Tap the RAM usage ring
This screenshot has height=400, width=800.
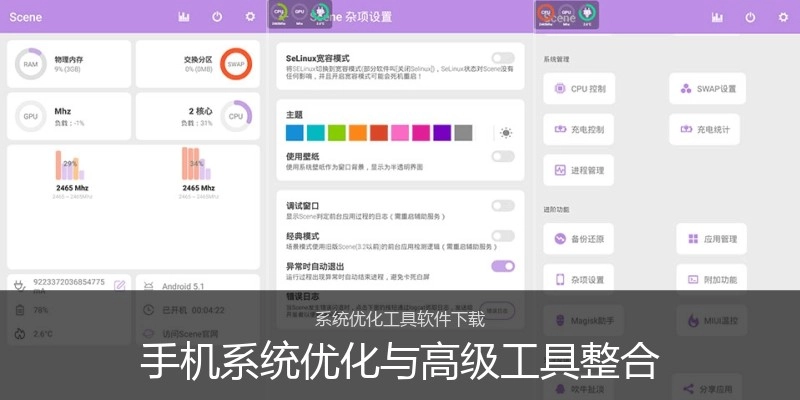tap(30, 64)
